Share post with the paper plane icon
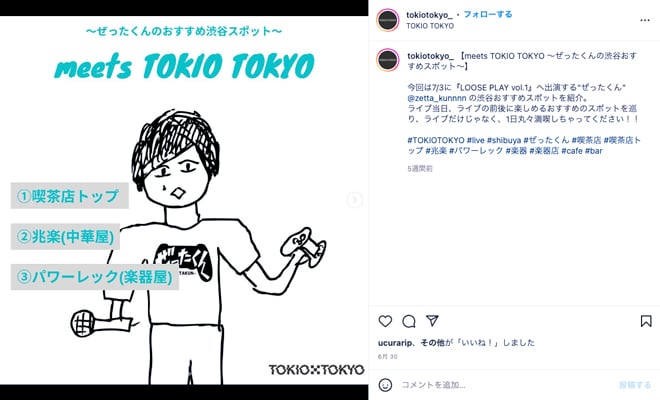The height and width of the screenshot is (400, 660). tap(432, 321)
